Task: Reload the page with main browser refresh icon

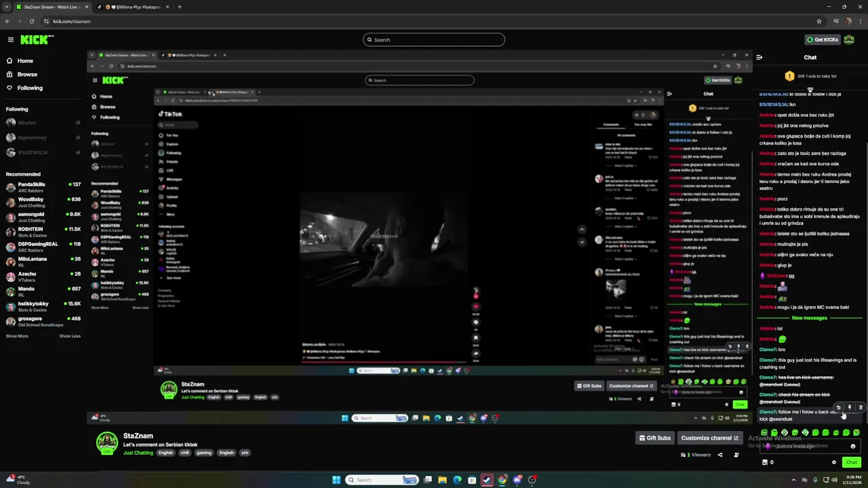Action: click(x=31, y=21)
